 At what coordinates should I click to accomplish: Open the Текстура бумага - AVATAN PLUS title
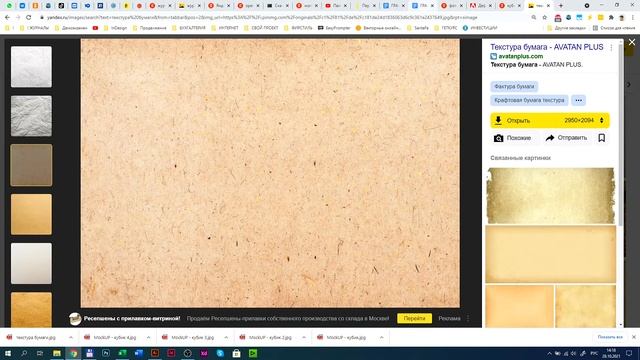tap(547, 47)
